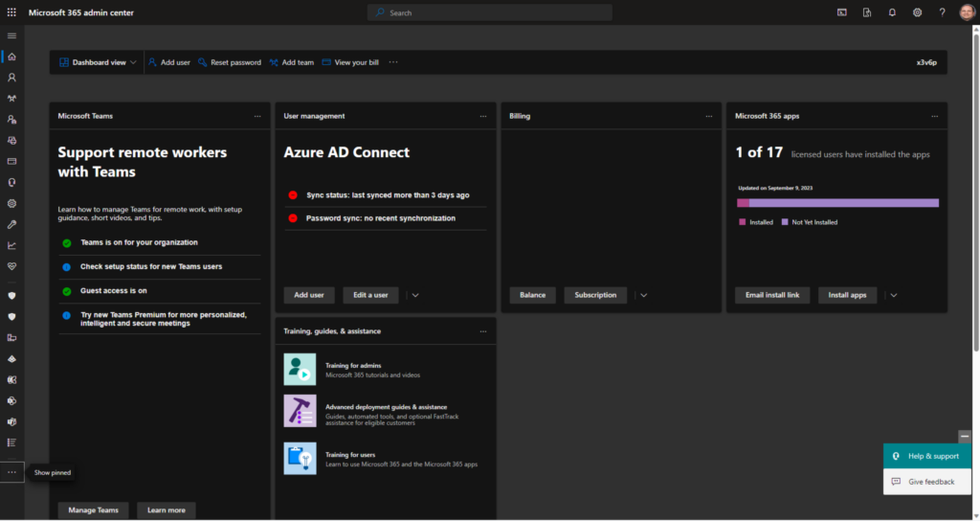Image resolution: width=980 pixels, height=521 pixels.
Task: Open the Reports chart icon in sidebar
Action: click(x=11, y=245)
